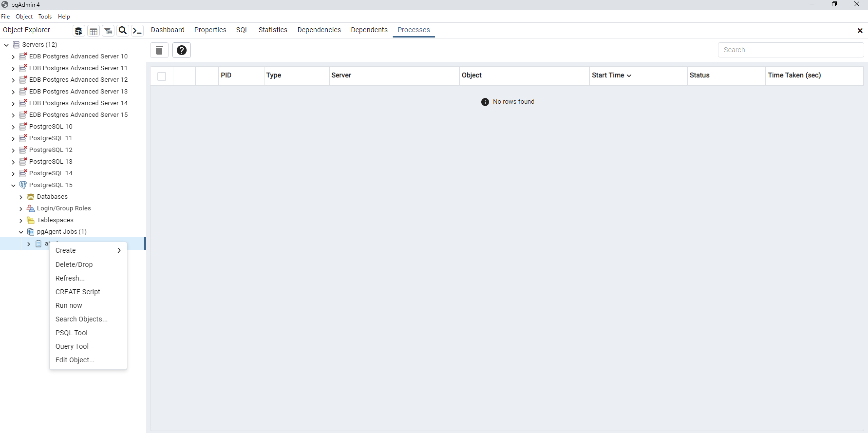Open the Filtered Rows tool icon
Image resolution: width=868 pixels, height=433 pixels.
tap(108, 31)
